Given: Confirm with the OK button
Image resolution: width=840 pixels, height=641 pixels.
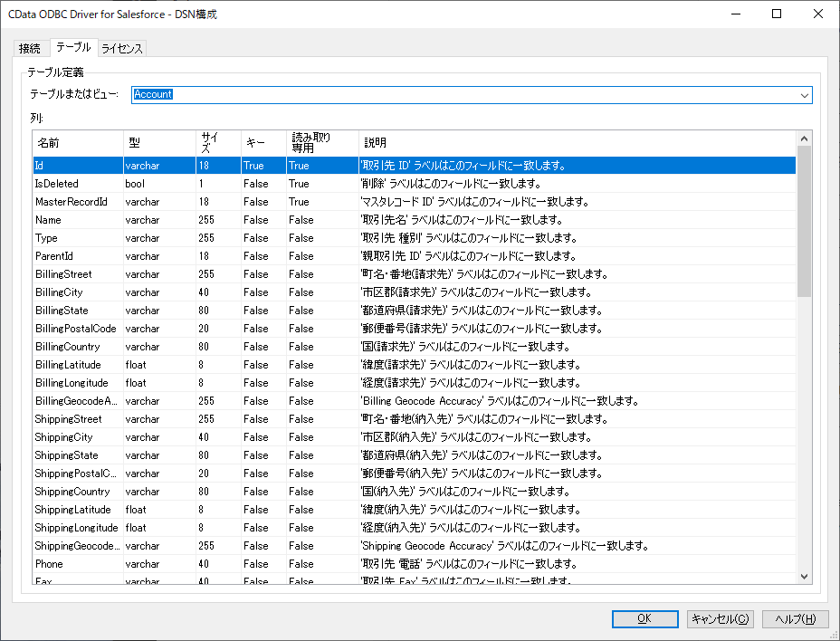Looking at the screenshot, I should (x=645, y=618).
